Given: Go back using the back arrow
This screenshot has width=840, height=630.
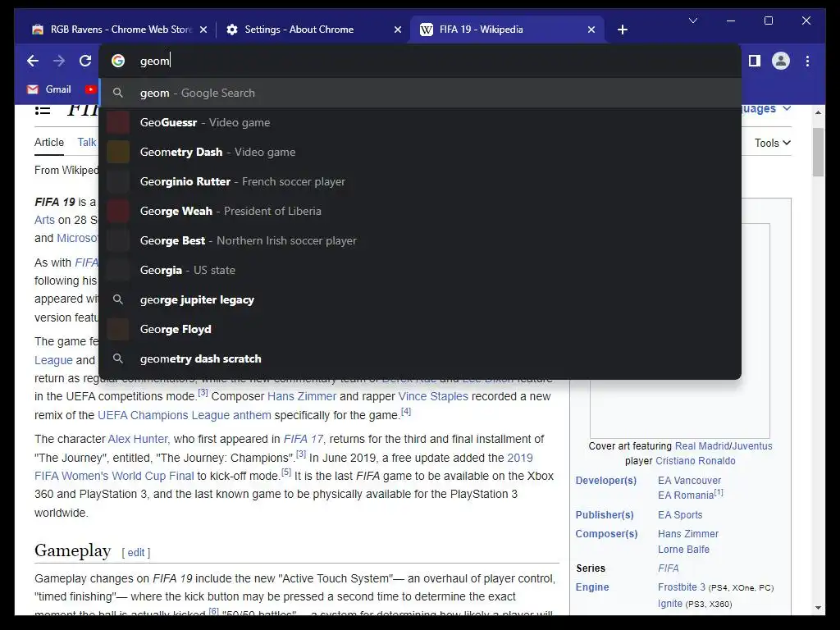Looking at the screenshot, I should point(33,61).
